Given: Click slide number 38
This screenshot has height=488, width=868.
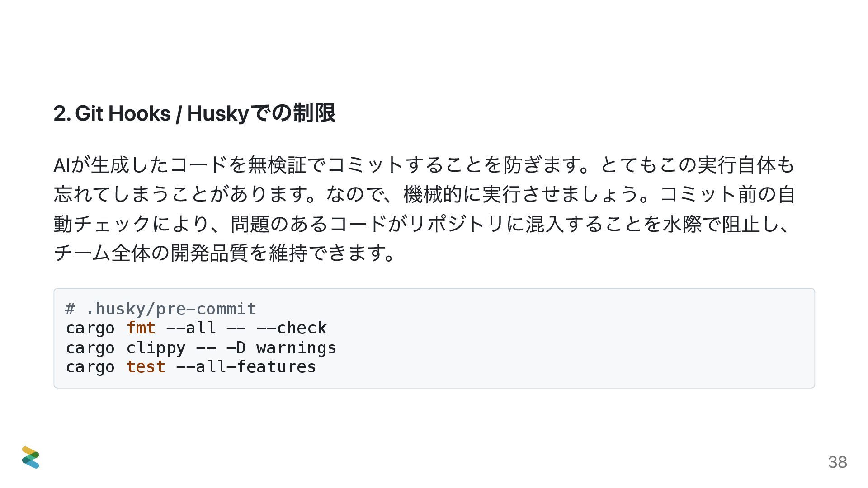Looking at the screenshot, I should [x=837, y=462].
